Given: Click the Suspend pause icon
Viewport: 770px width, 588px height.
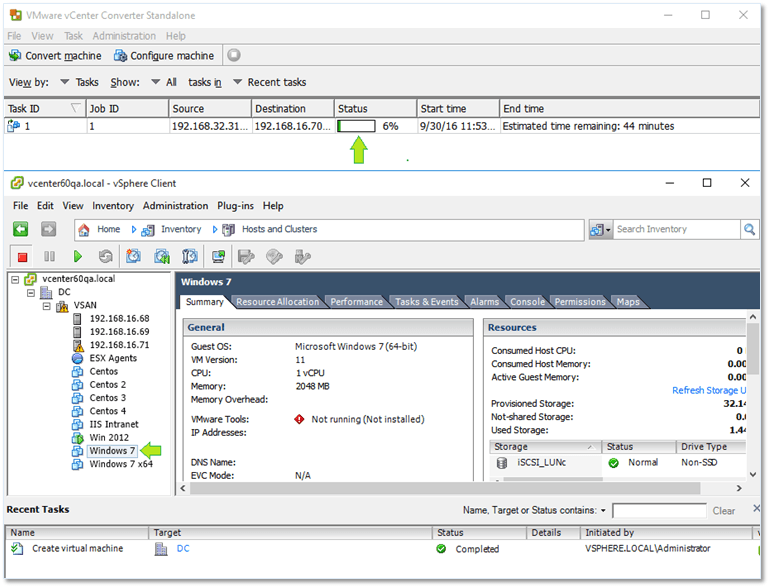Looking at the screenshot, I should point(50,256).
